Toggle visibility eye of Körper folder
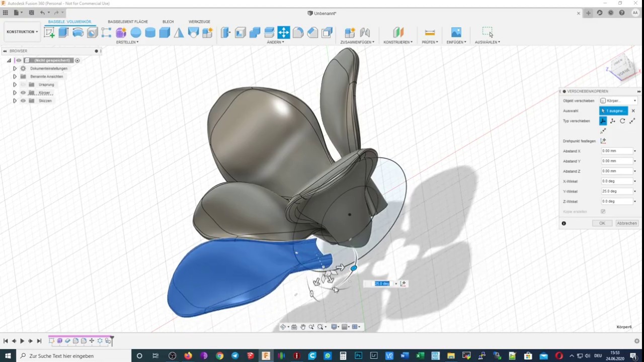The image size is (644, 362). click(x=23, y=93)
